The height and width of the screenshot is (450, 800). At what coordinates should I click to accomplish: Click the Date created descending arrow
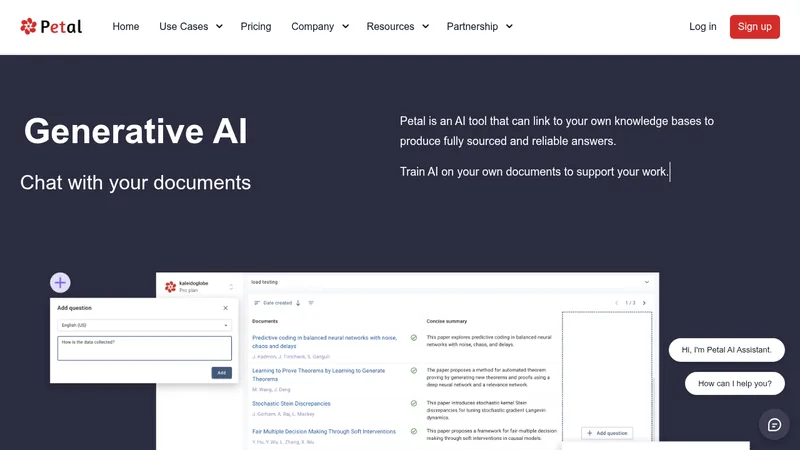[x=298, y=303]
